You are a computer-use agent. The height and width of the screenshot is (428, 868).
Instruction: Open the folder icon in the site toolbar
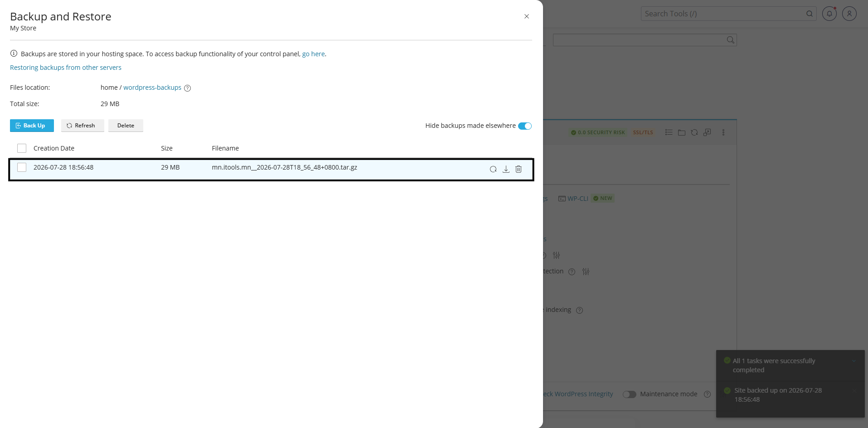click(681, 132)
